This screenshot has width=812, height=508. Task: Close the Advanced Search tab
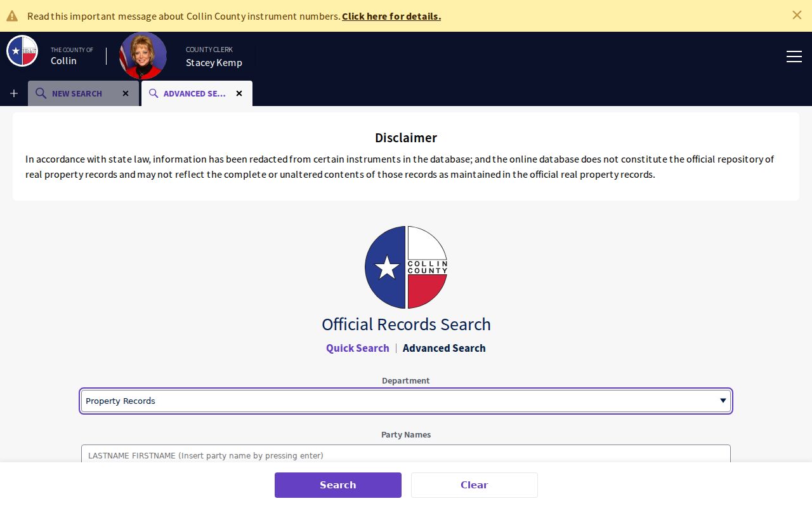pos(239,93)
